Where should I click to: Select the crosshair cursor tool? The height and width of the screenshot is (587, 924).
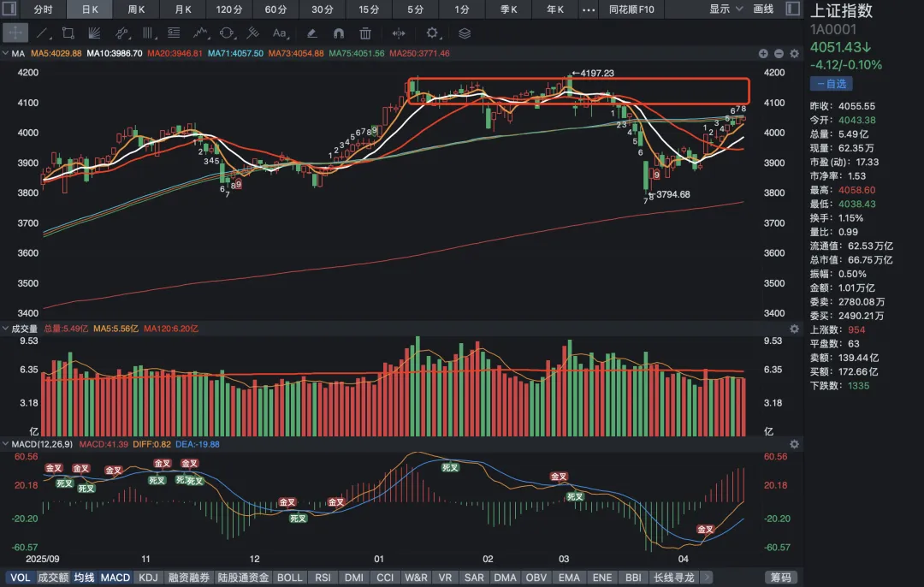point(15,33)
